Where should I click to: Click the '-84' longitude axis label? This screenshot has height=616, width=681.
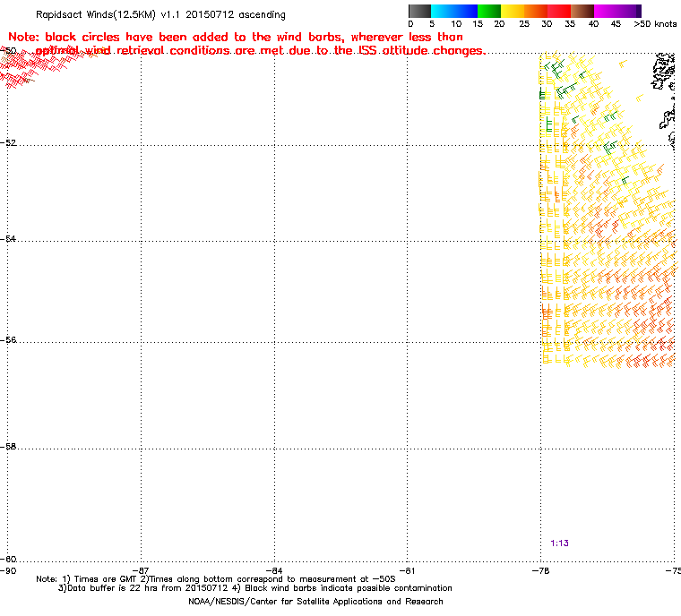(274, 570)
